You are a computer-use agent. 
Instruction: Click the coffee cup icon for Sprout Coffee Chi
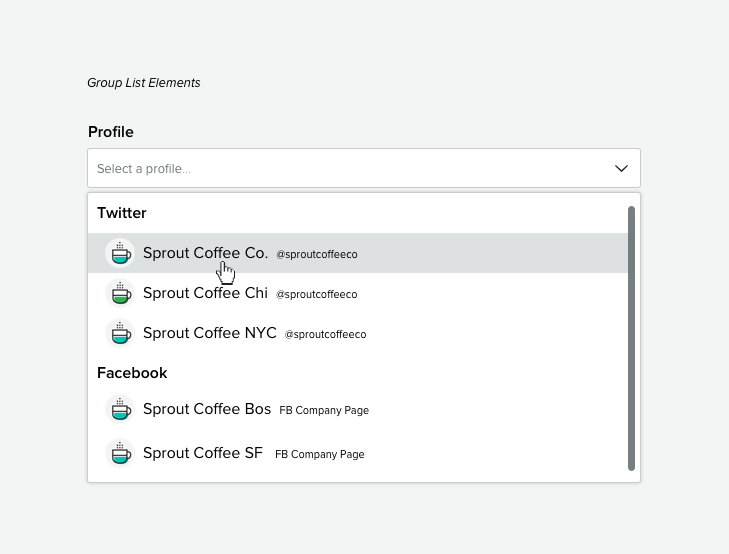click(120, 293)
